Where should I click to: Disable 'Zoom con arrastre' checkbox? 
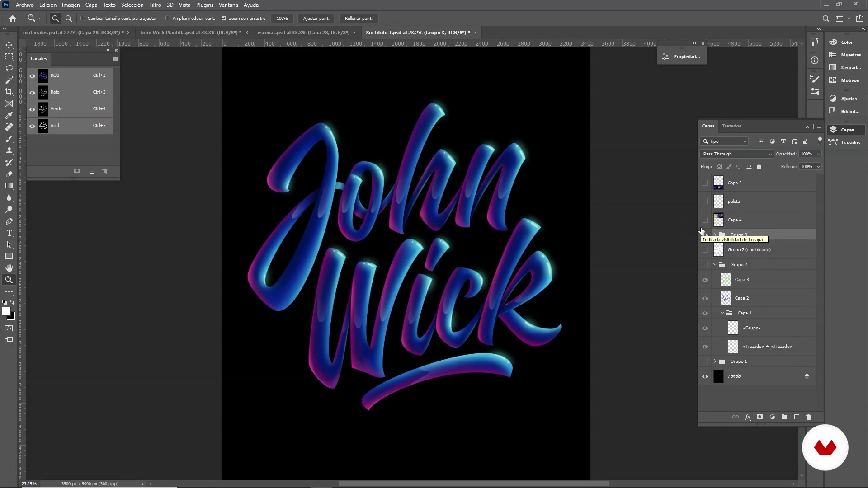[x=224, y=19]
